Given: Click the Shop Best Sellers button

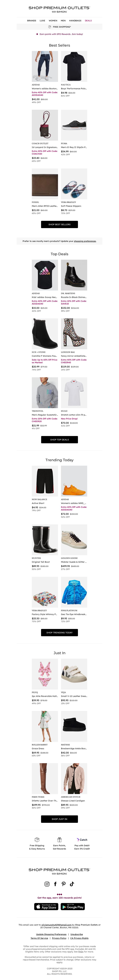Looking at the screenshot, I should (59, 224).
